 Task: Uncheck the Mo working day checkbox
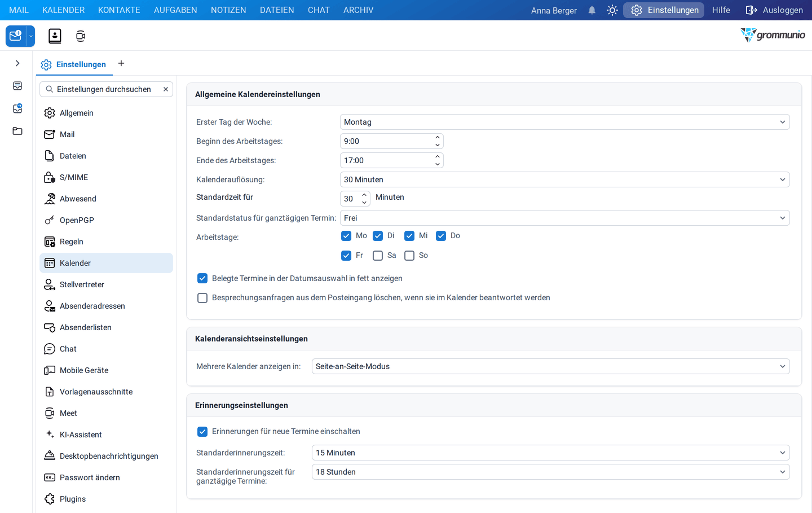coord(346,236)
